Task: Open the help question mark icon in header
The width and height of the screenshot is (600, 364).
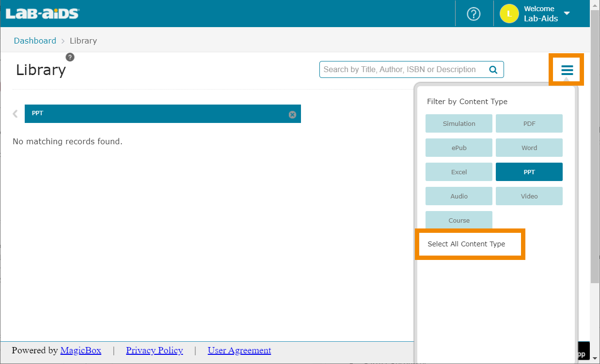Action: [x=473, y=14]
